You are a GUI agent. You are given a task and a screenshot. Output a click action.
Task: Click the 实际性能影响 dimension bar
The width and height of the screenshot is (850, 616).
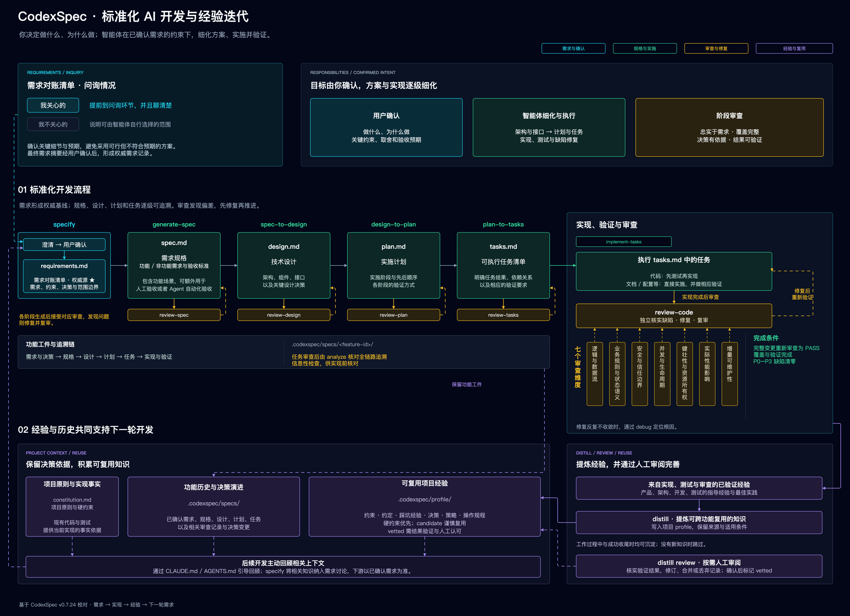pos(707,374)
